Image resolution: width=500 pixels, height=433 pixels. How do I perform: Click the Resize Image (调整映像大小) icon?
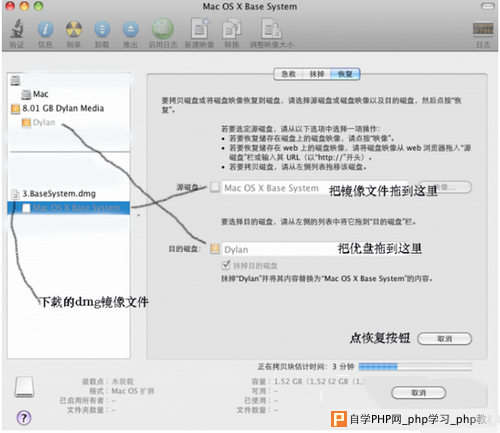coord(271,29)
